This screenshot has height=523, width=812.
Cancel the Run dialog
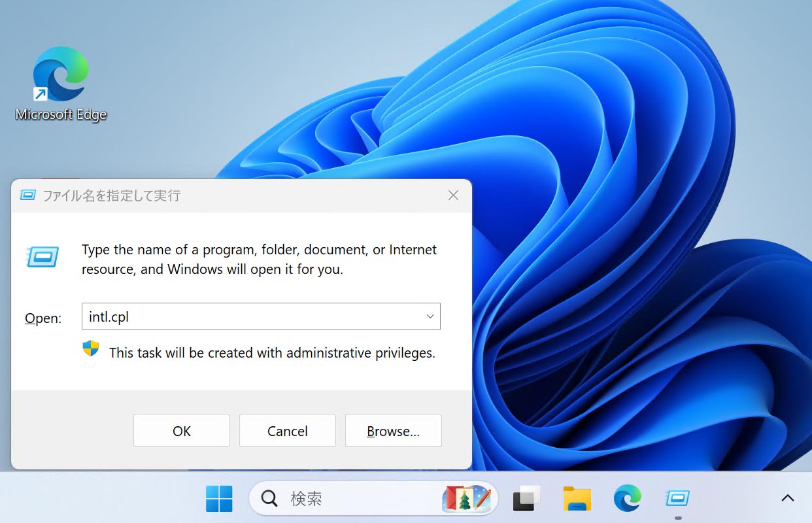[x=287, y=431]
